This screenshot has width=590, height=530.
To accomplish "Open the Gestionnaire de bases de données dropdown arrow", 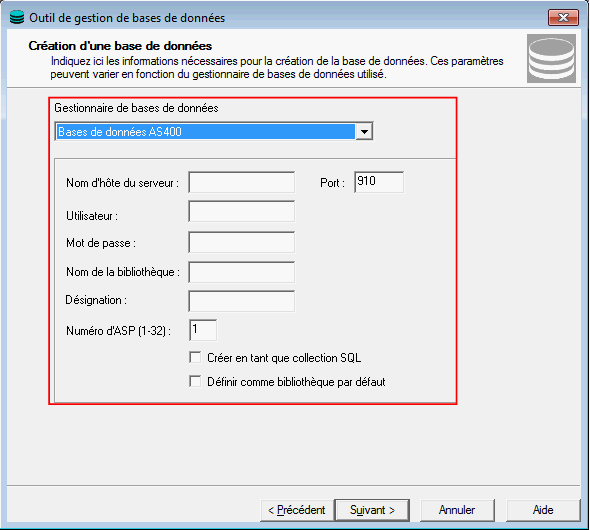I will point(364,132).
